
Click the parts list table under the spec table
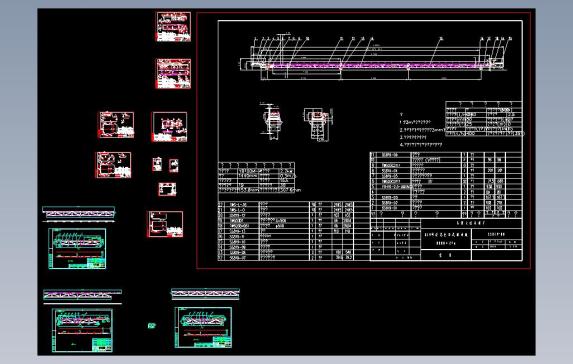pos(294,231)
